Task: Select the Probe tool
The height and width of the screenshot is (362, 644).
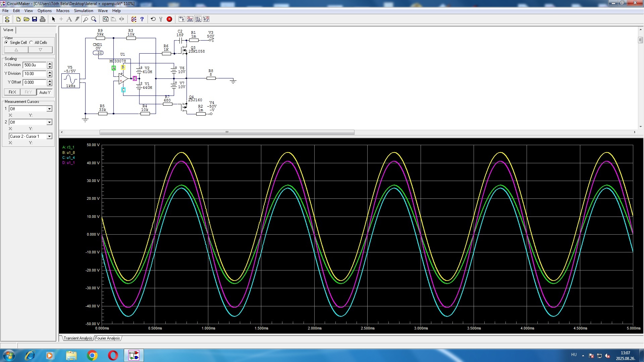Action: pos(86,19)
